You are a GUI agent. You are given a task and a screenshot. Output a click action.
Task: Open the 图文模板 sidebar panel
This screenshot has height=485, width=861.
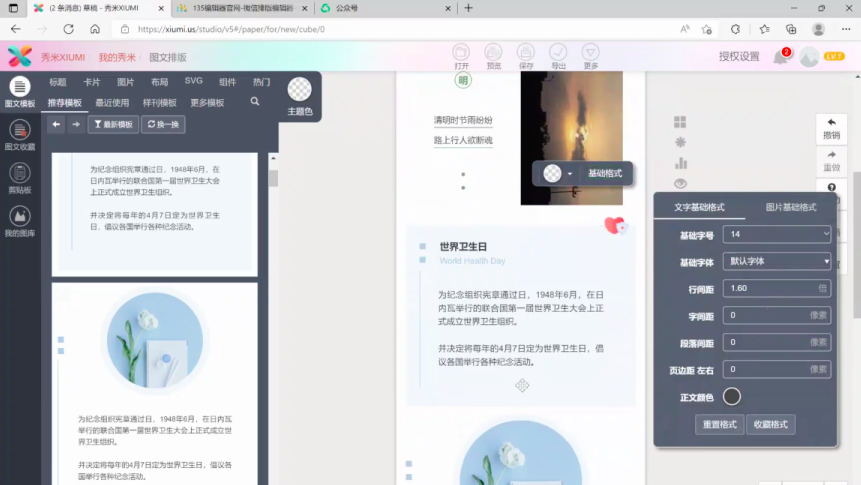20,92
